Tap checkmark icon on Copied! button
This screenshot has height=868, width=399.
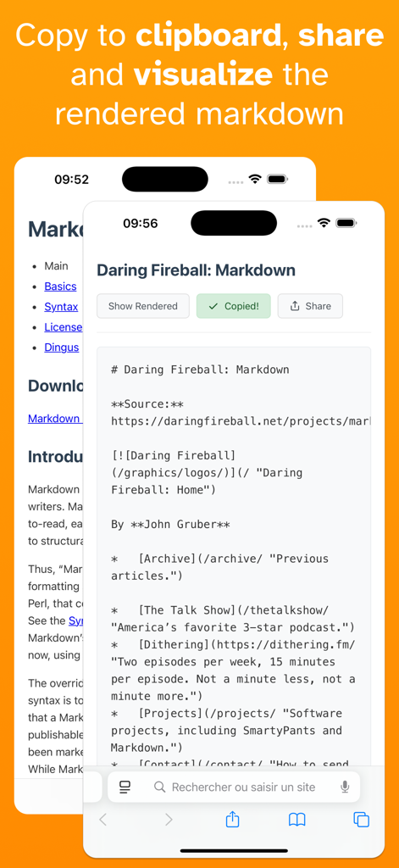[213, 306]
